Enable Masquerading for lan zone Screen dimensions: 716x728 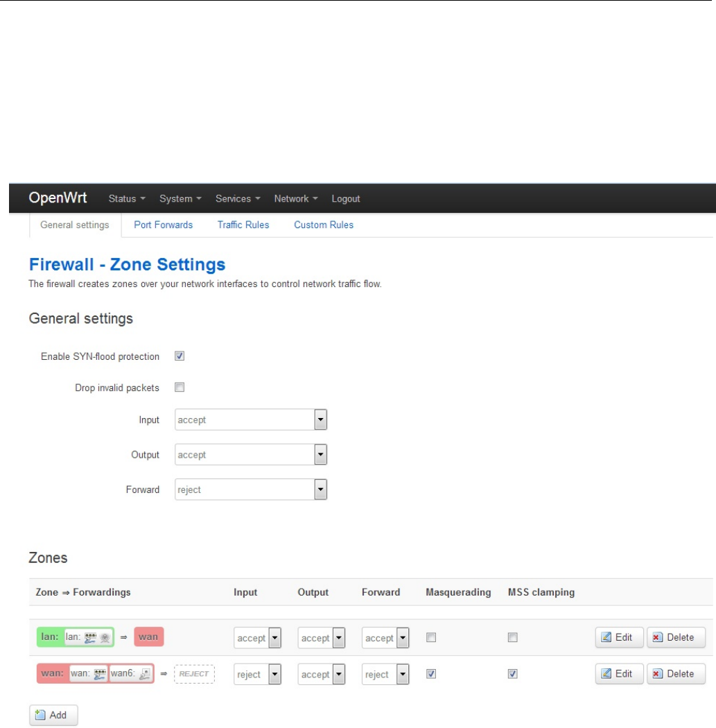[x=431, y=637]
